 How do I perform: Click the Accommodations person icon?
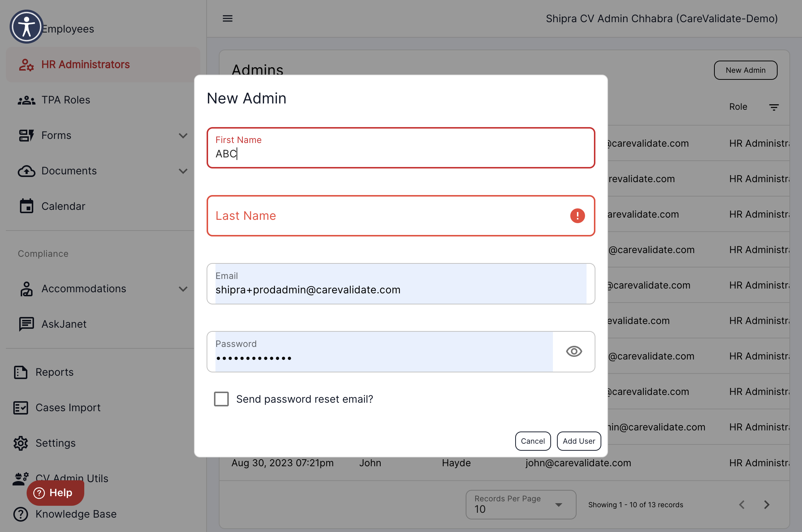26,289
